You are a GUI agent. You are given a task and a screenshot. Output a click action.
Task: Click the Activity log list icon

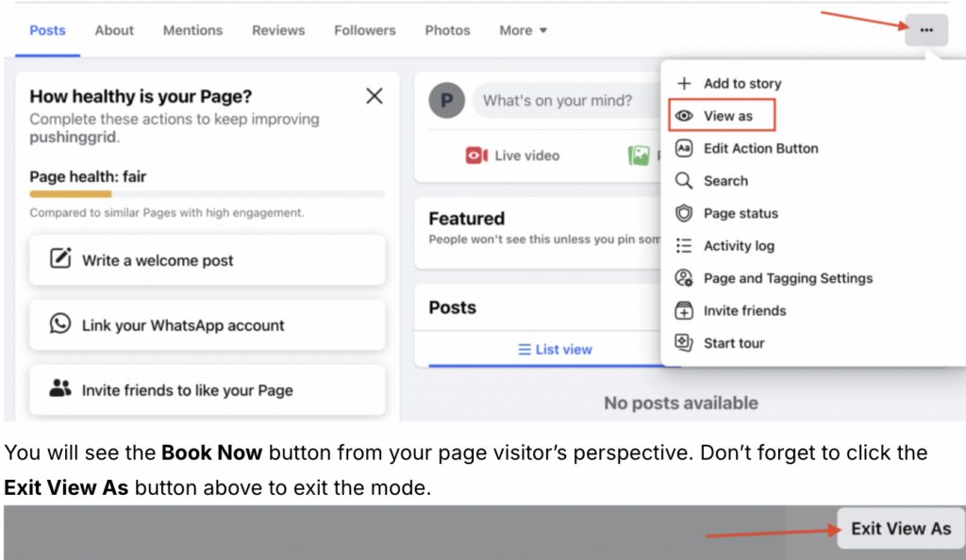coord(685,246)
